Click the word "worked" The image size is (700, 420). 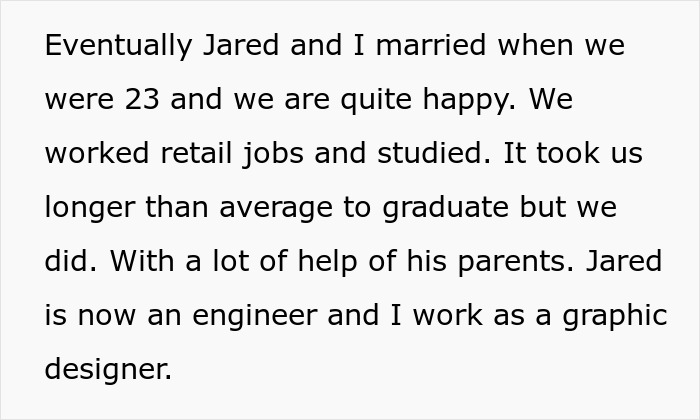97,153
